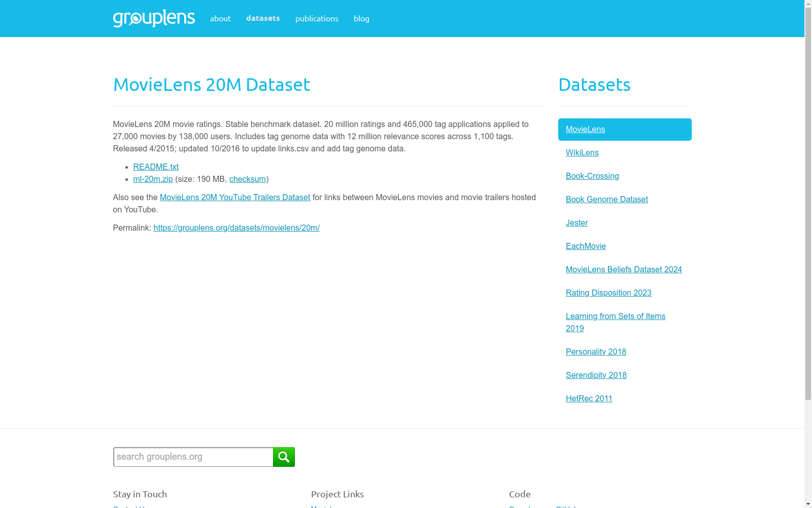Select WikiLens in the Datasets sidebar
Image resolution: width=812 pixels, height=508 pixels.
click(582, 152)
